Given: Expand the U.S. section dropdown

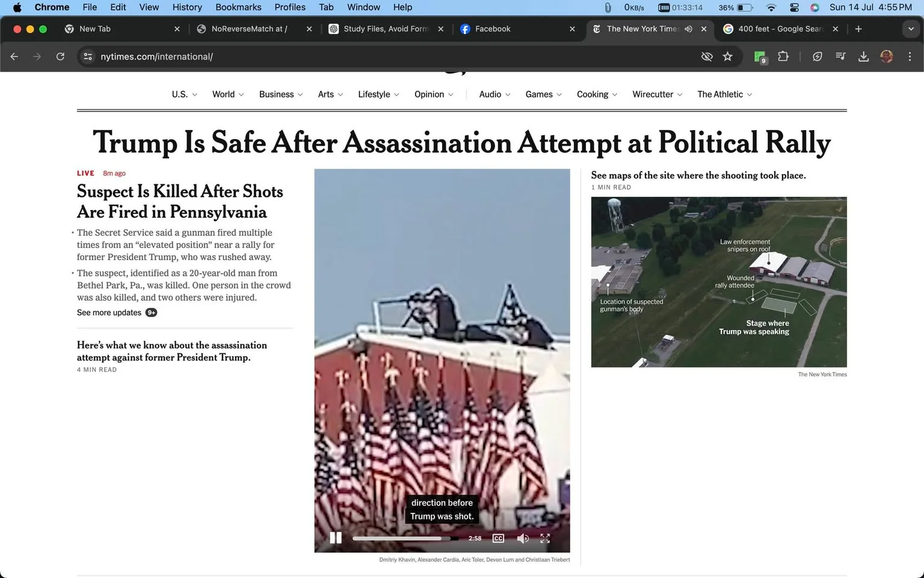Looking at the screenshot, I should coord(184,95).
